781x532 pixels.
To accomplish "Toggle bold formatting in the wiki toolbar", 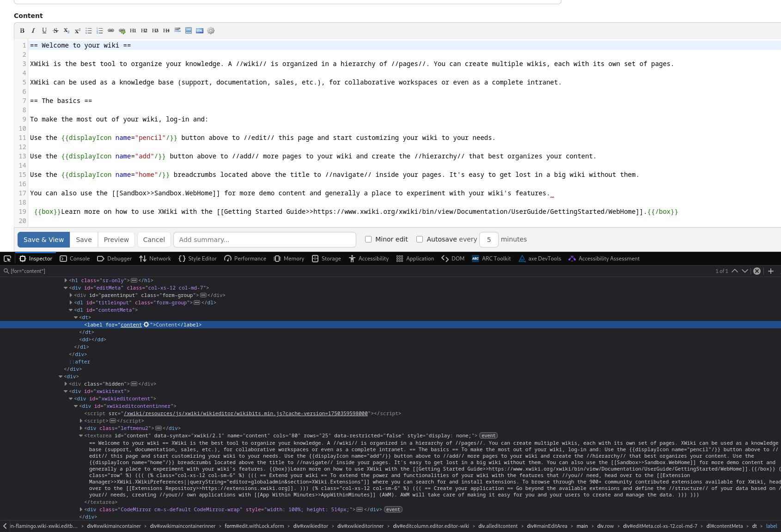I will pos(22,30).
